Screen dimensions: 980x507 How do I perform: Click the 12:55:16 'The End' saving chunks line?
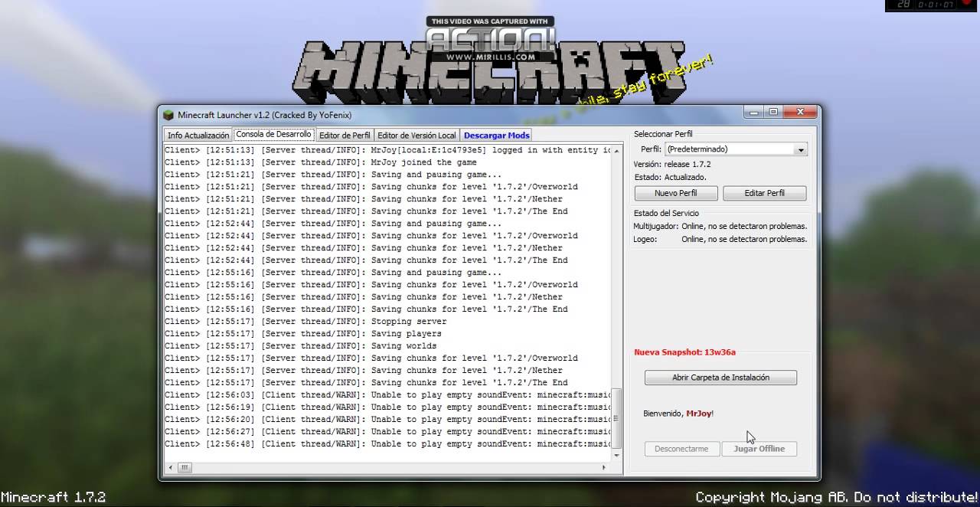pyautogui.click(x=366, y=309)
